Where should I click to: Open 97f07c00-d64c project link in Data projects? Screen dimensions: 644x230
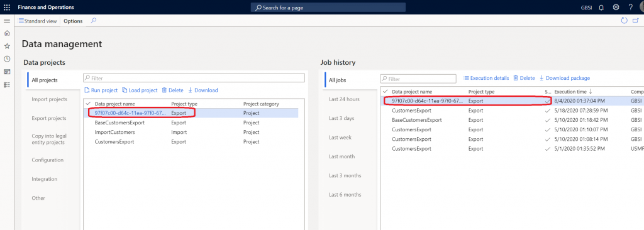point(130,113)
